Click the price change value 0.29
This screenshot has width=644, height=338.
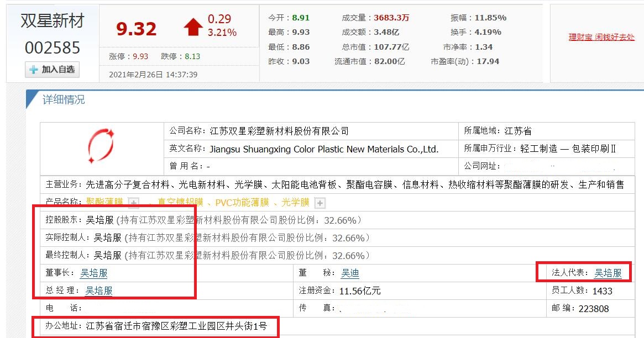point(219,19)
